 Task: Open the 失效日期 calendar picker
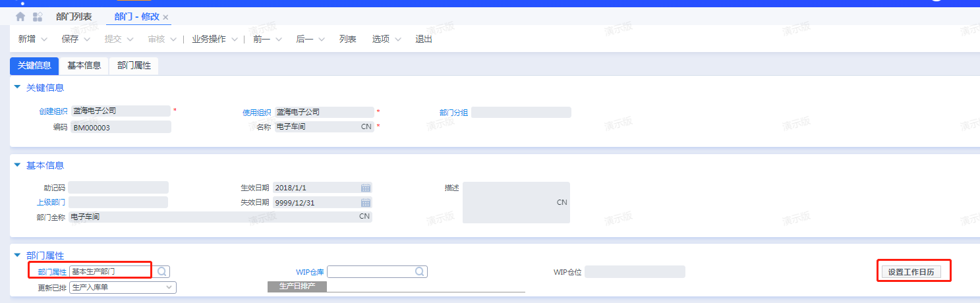pos(365,202)
